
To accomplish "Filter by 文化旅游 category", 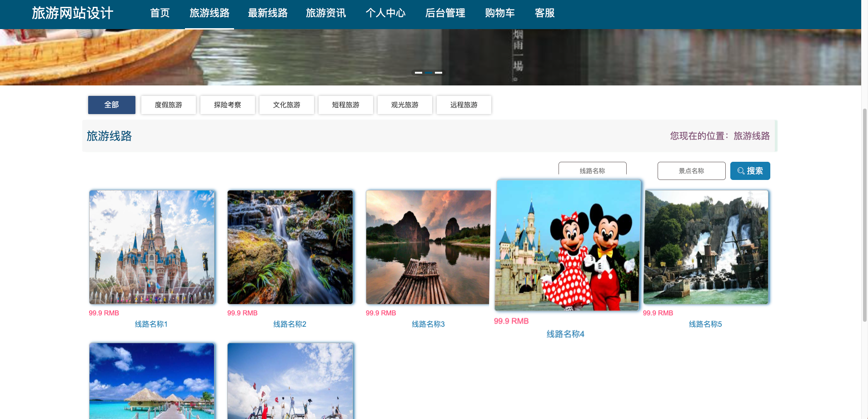I will point(287,105).
